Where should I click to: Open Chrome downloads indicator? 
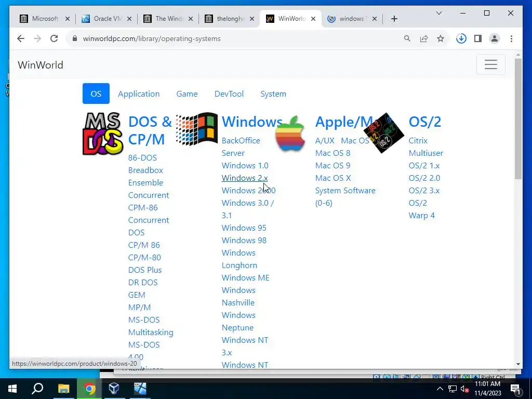(461, 38)
